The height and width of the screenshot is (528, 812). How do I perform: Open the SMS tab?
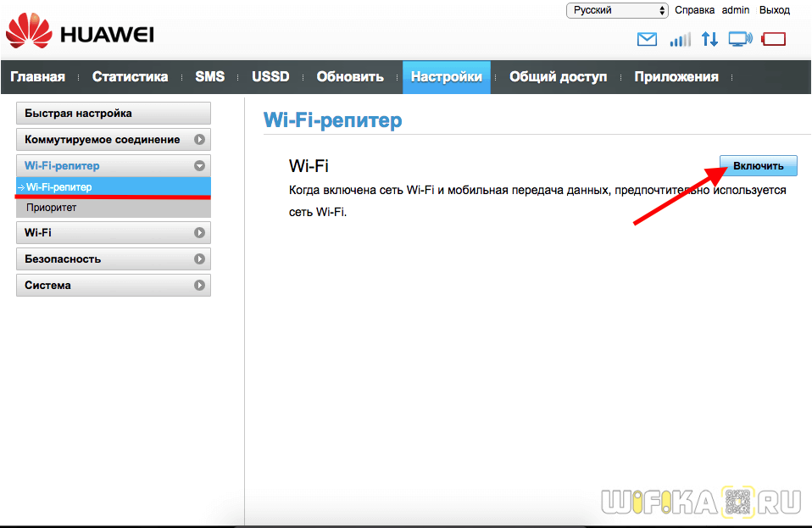[x=209, y=76]
